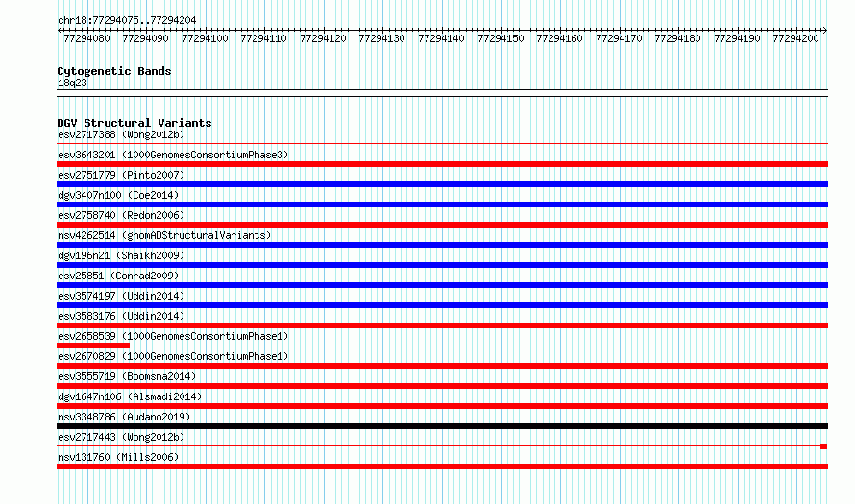Click ruler position 77294200
855x504 pixels.
point(796,38)
